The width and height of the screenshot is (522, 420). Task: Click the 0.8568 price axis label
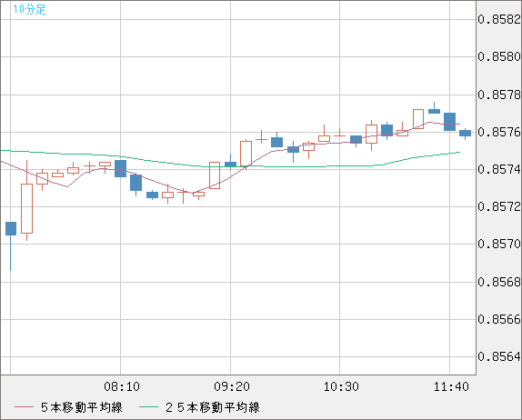499,282
